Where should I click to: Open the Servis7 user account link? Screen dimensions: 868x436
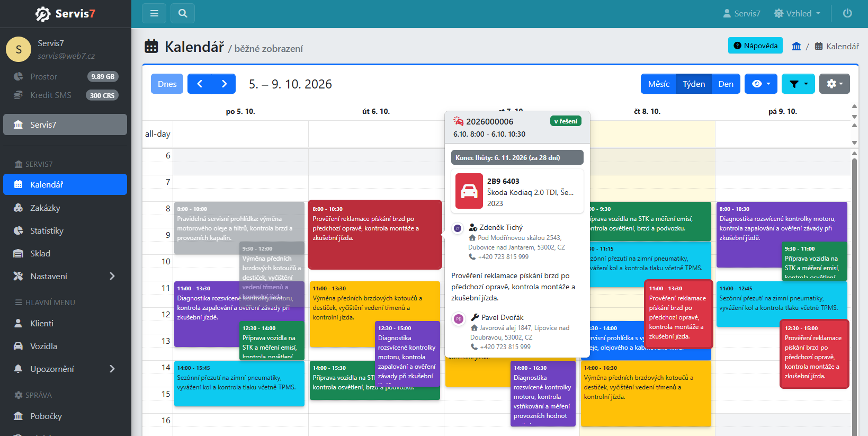point(741,13)
